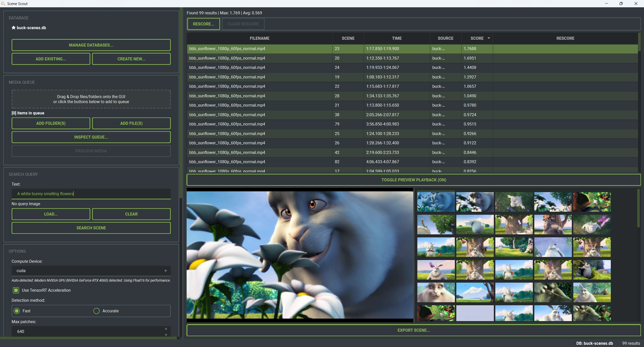Image resolution: width=644 pixels, height=347 pixels.
Task: Click the drag & drop media queue area
Action: pos(91,99)
